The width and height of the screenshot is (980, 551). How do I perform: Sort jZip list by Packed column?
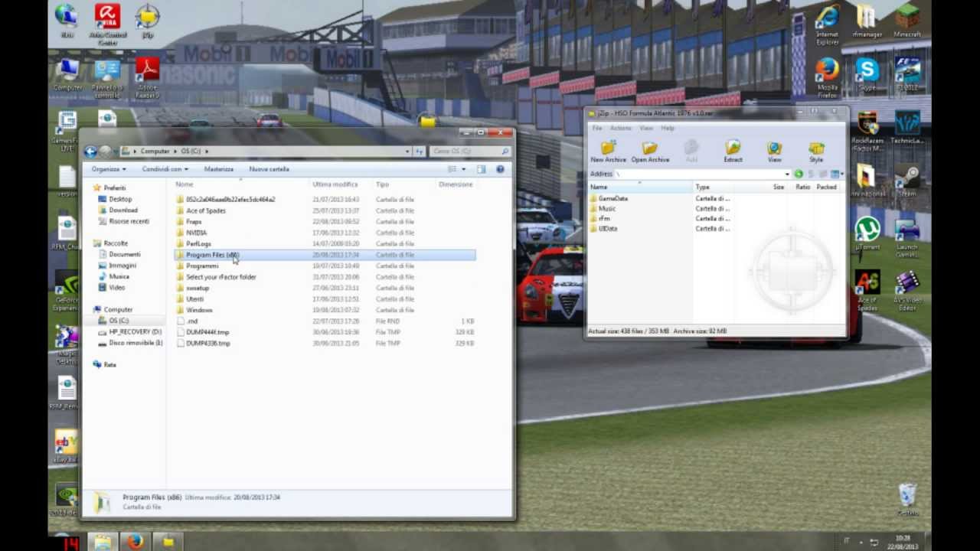pos(826,187)
